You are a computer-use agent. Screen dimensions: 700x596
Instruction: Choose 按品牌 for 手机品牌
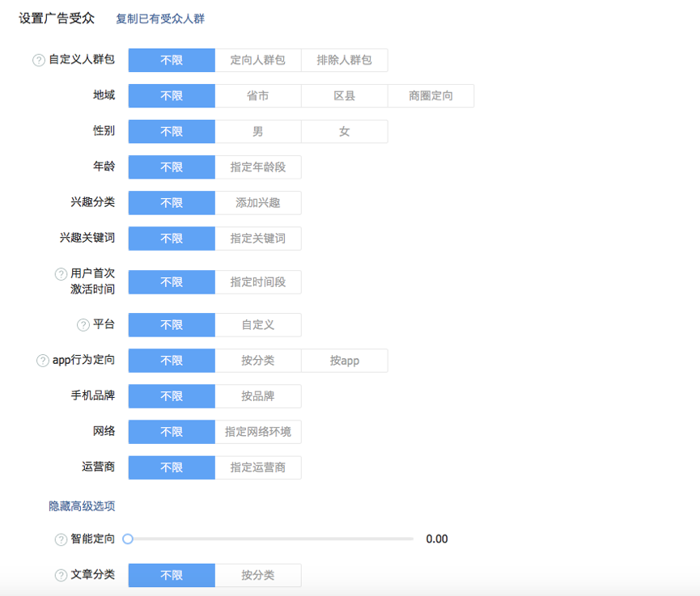(x=258, y=396)
